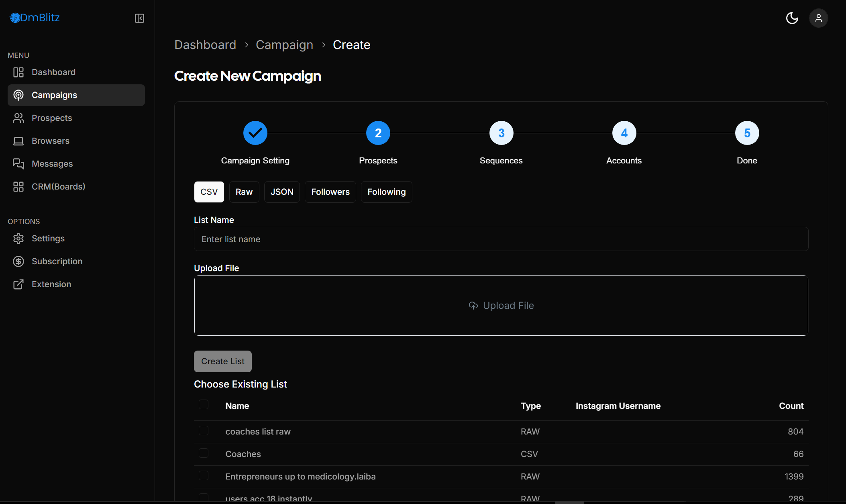Screen dimensions: 846x504
Task: Open Campaigns in the sidebar
Action: point(76,95)
